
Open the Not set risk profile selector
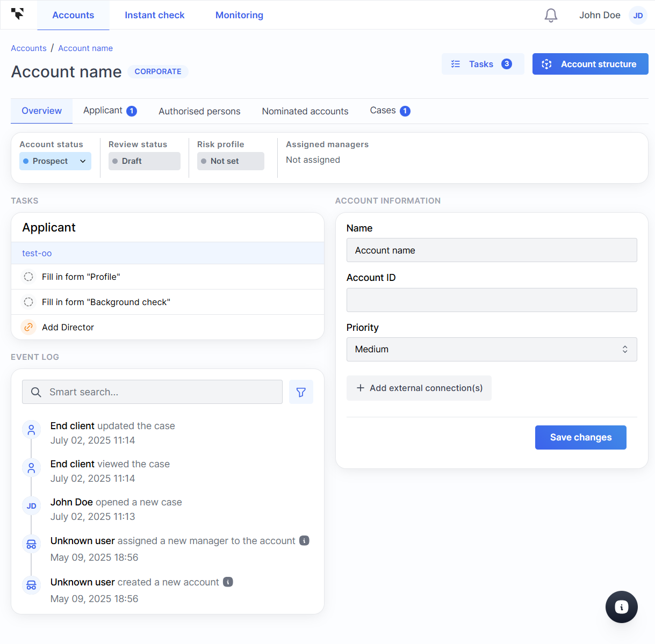click(x=231, y=161)
